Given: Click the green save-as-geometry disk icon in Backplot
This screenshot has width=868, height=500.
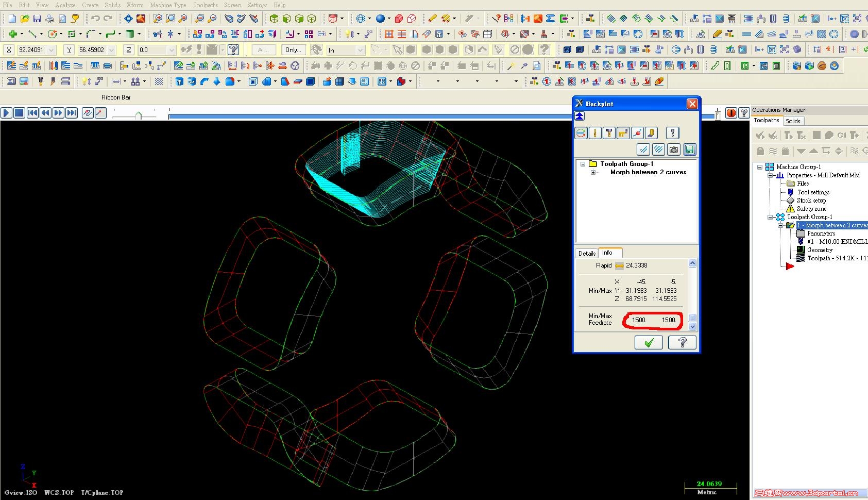Looking at the screenshot, I should click(690, 149).
